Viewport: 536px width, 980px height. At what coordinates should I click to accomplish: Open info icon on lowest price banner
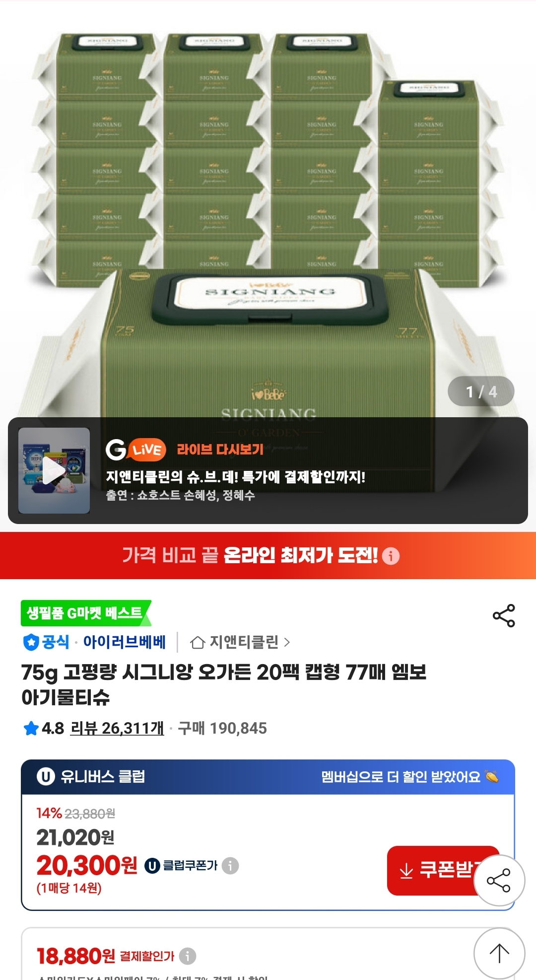click(x=391, y=556)
